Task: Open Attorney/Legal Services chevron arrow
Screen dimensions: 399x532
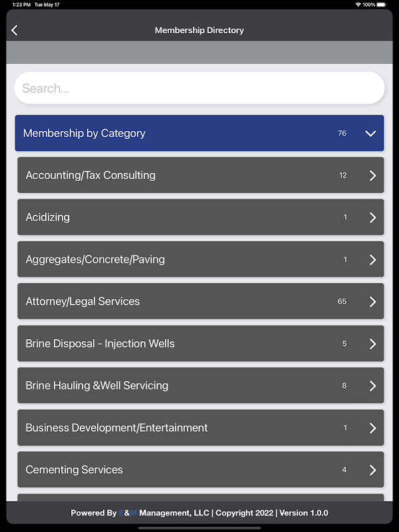Action: pos(372,302)
